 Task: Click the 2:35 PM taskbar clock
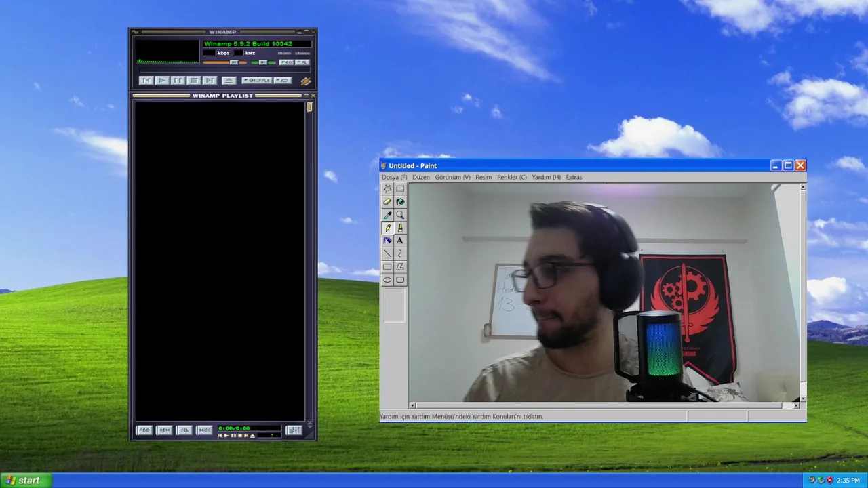(x=848, y=481)
